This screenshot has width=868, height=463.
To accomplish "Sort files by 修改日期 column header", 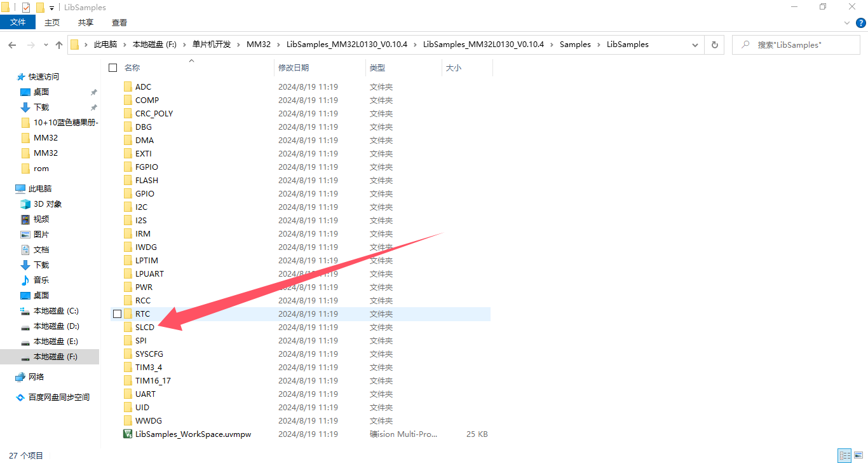I will tap(294, 67).
